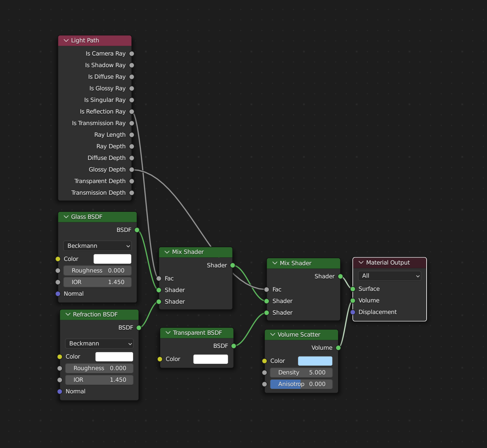Open Material Output target dropdown All
The width and height of the screenshot is (487, 448).
[390, 276]
